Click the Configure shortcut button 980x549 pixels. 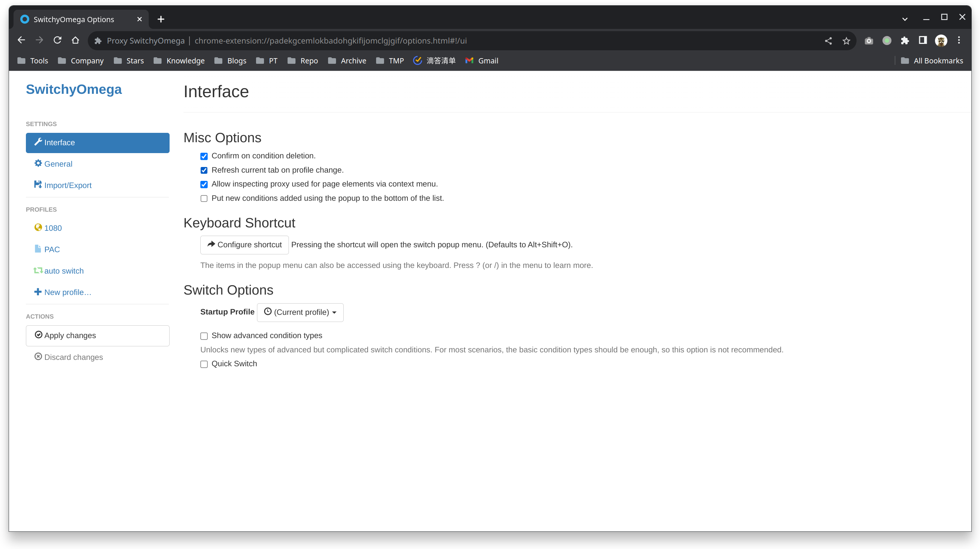(x=244, y=245)
